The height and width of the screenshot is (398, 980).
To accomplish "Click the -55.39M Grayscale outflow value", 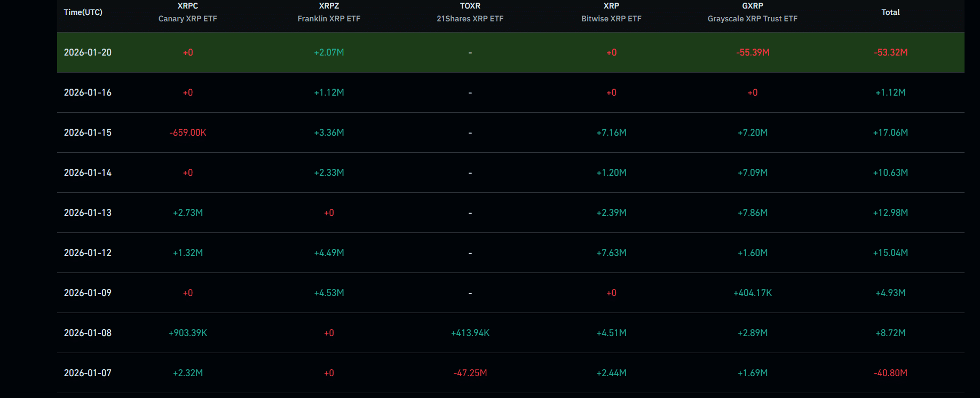I will [x=753, y=52].
